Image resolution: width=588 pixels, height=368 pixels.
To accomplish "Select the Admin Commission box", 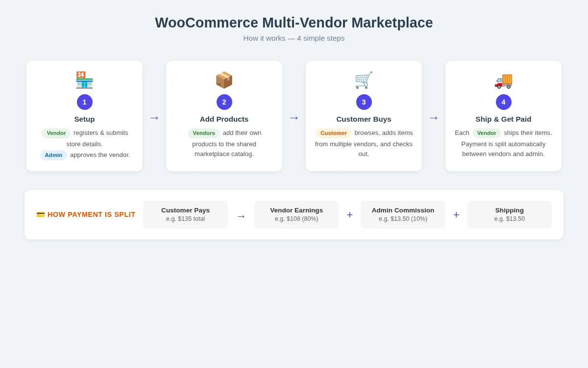I will pos(403,214).
